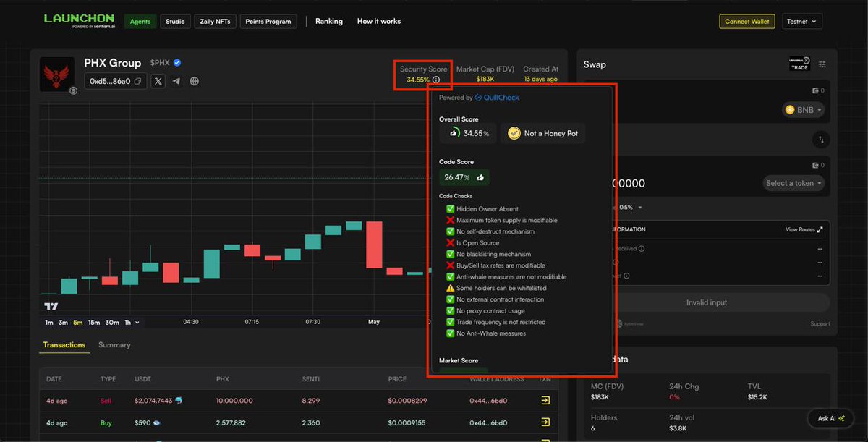Viewport: 868px width, 442px height.
Task: Select the 15m chart interval
Action: tap(93, 323)
